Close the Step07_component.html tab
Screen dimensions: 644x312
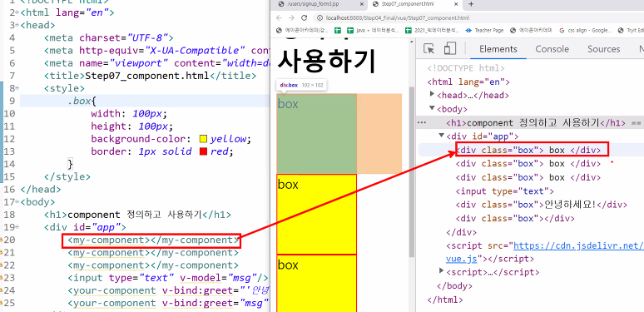457,4
